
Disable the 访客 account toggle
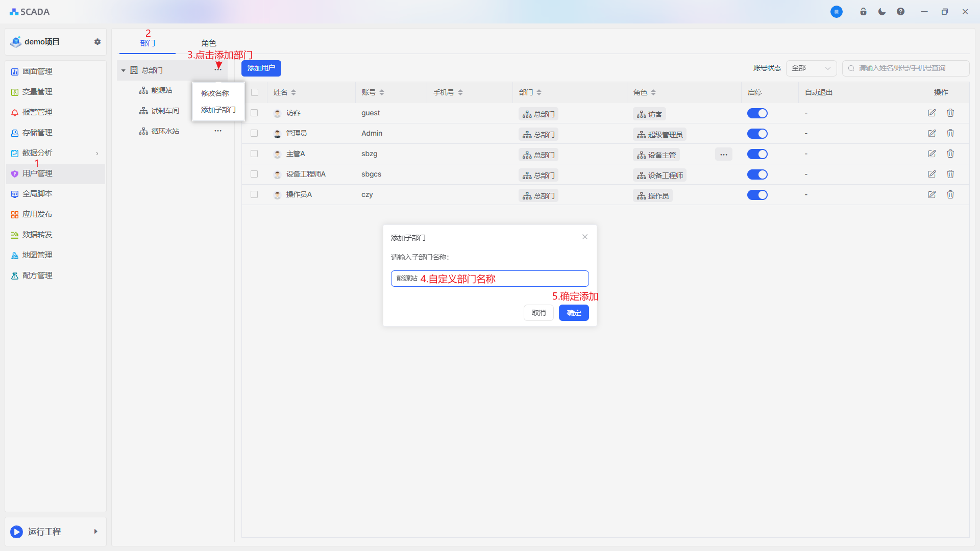(757, 113)
